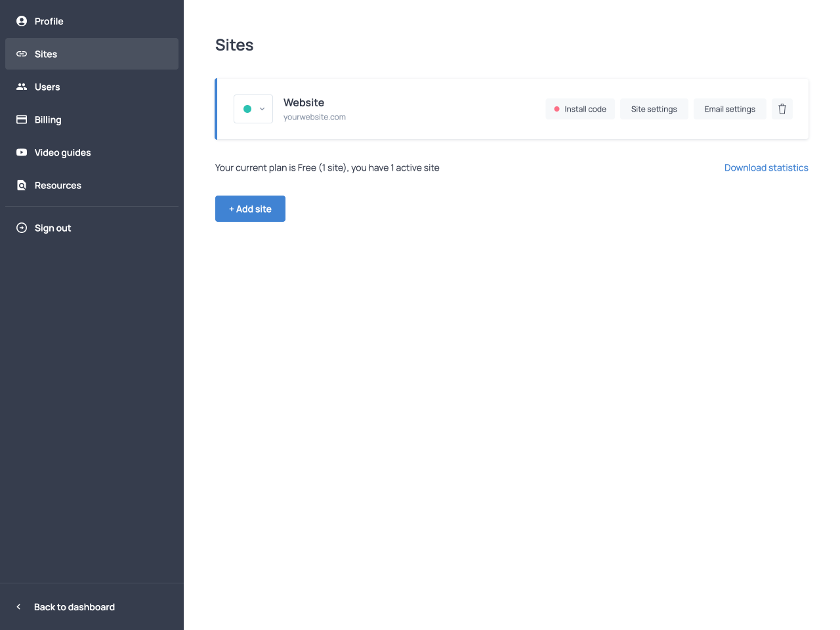
Task: Click the Sign out arrow icon
Action: [x=22, y=228]
